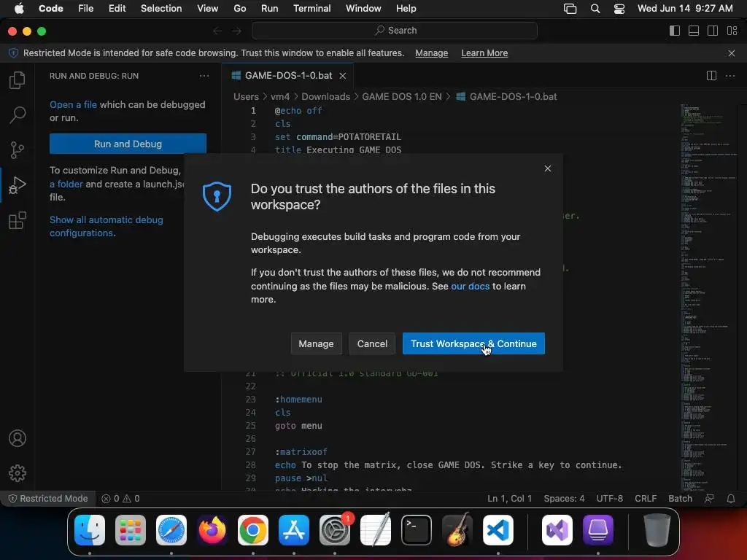The image size is (747, 560).
Task: Open editor More Actions ellipsis
Action: click(729, 76)
